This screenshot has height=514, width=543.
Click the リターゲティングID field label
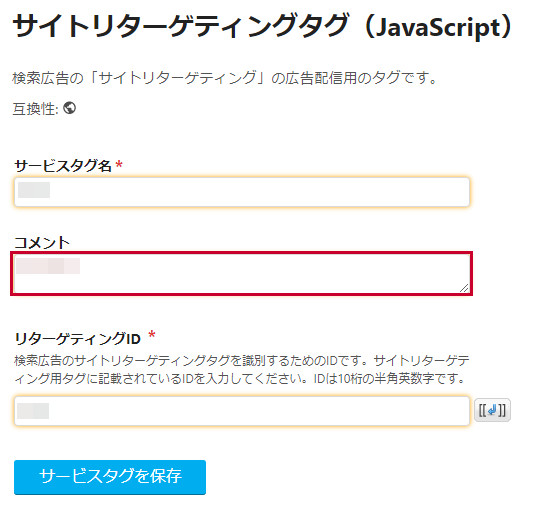click(x=78, y=338)
